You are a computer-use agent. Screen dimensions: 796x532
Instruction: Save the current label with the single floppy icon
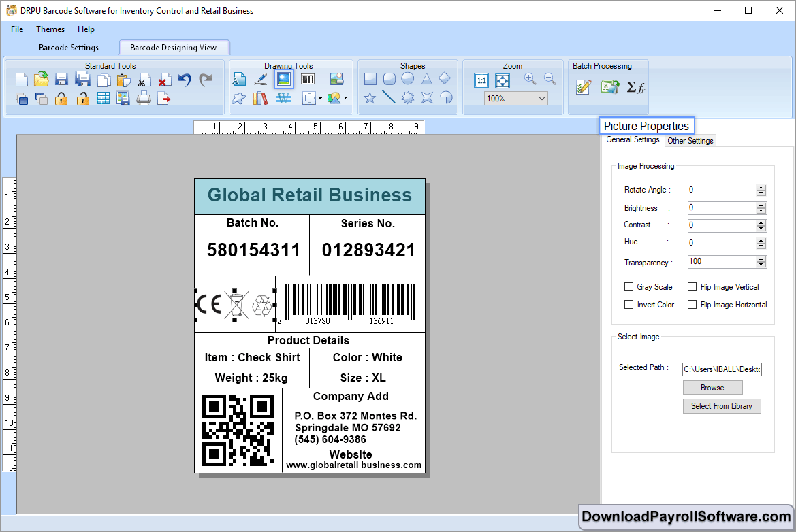coord(62,79)
